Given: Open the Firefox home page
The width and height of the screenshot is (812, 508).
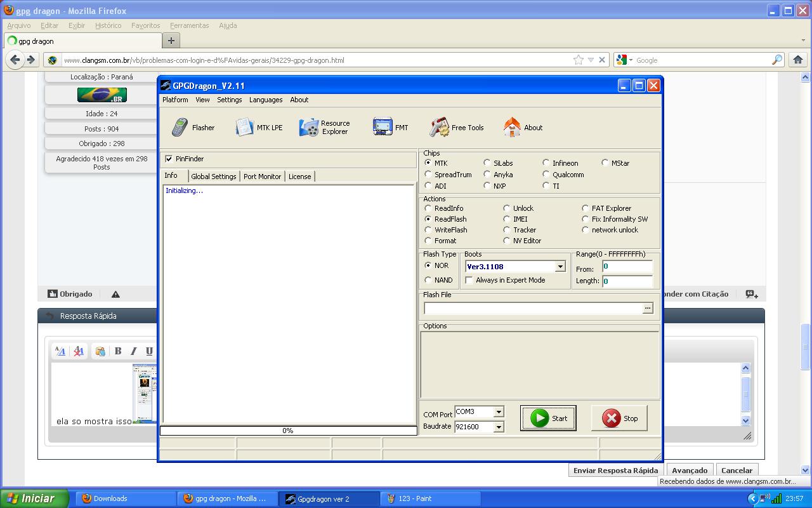Looking at the screenshot, I should [x=798, y=60].
